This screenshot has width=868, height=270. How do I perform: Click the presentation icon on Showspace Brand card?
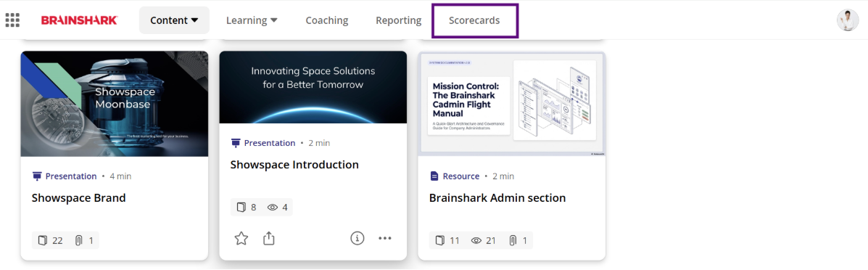(x=37, y=176)
